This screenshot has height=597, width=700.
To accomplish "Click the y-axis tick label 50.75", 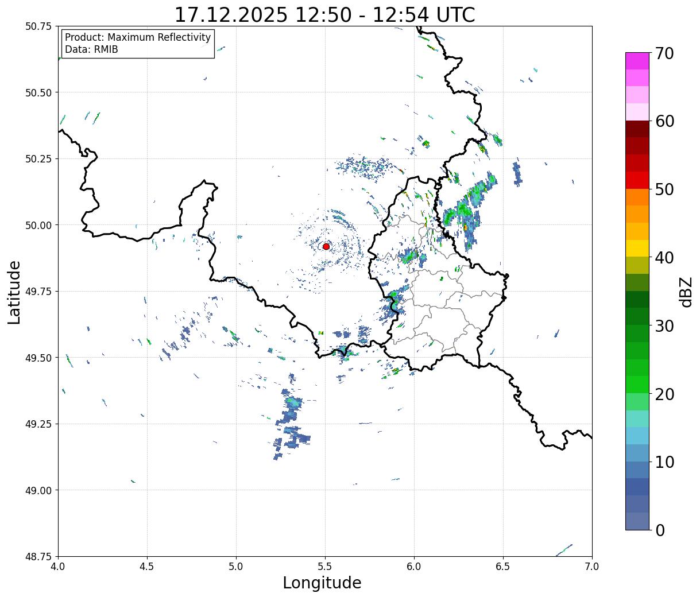I will point(38,26).
